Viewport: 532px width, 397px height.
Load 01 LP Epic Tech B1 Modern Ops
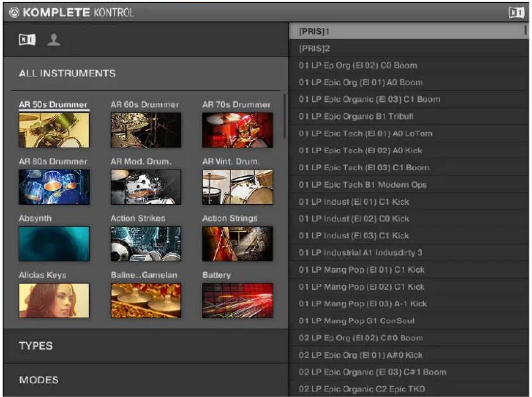coord(408,185)
